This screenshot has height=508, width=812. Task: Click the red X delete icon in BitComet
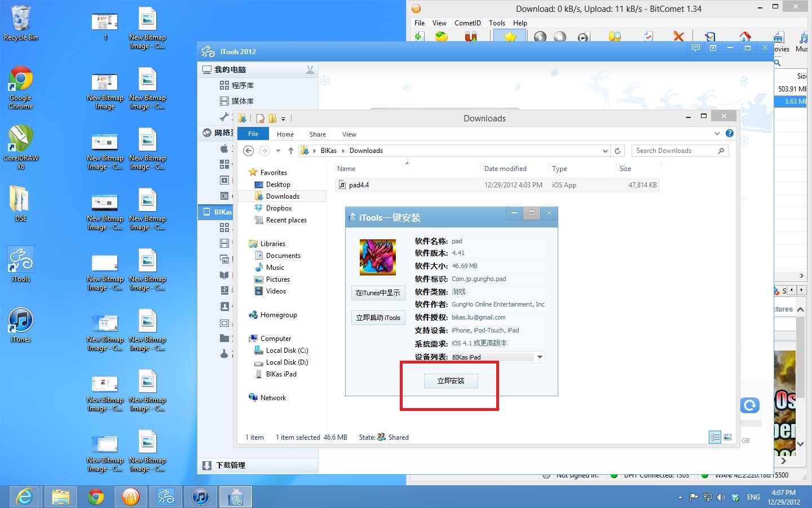click(678, 36)
